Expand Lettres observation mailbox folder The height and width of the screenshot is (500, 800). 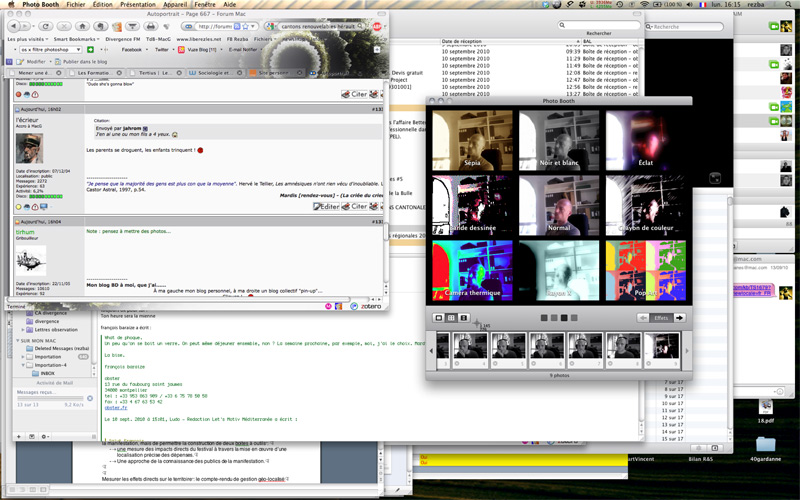pos(23,330)
